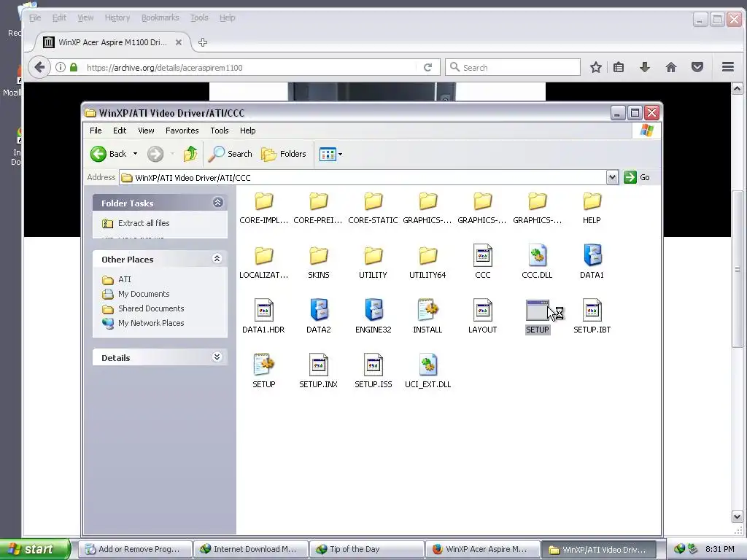The image size is (747, 560).
Task: Collapse the Other Places panel
Action: pyautogui.click(x=217, y=259)
